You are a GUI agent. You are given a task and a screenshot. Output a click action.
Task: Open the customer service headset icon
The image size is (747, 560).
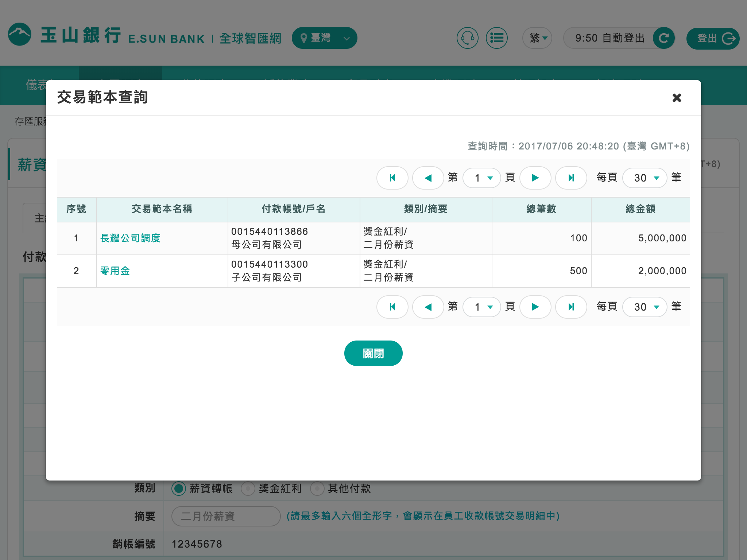[x=468, y=38]
